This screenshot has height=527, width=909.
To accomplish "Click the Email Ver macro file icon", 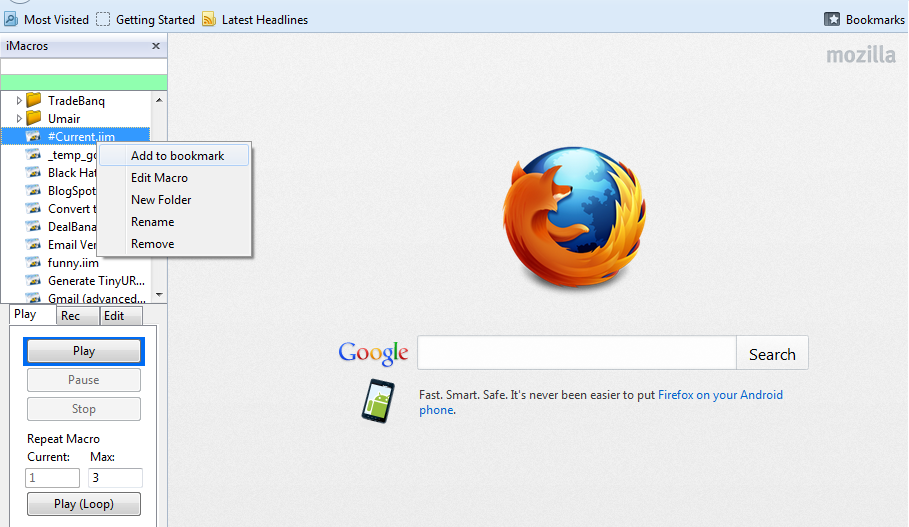I will click(34, 244).
